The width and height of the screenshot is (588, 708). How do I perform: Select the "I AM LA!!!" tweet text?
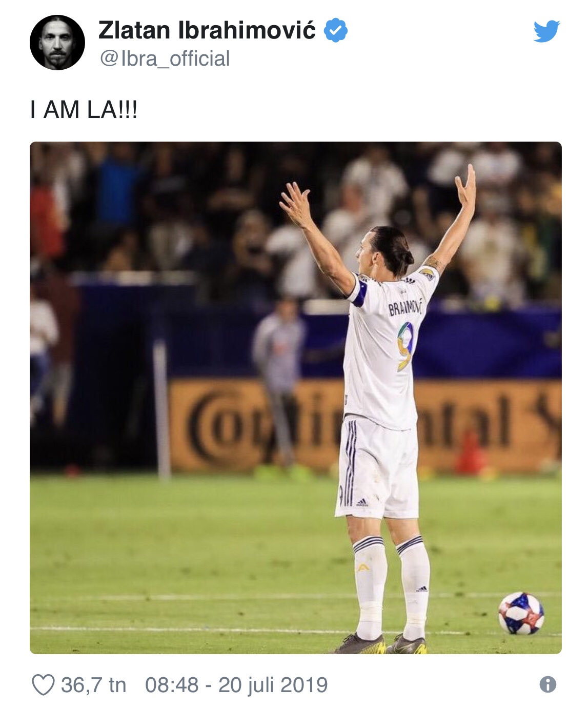[x=84, y=110]
